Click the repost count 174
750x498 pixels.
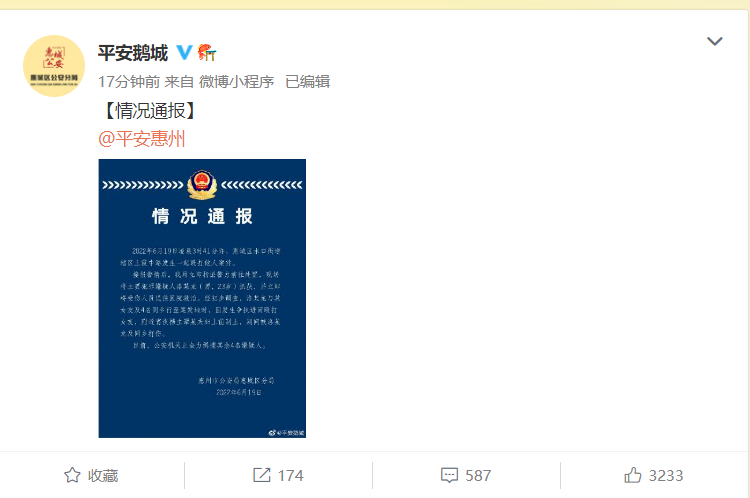click(x=291, y=476)
